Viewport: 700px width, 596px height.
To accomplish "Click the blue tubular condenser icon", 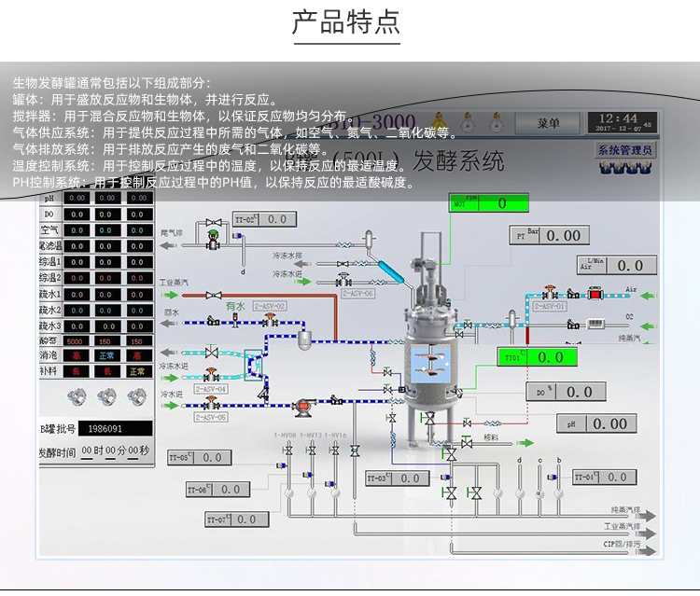I will click(x=391, y=271).
